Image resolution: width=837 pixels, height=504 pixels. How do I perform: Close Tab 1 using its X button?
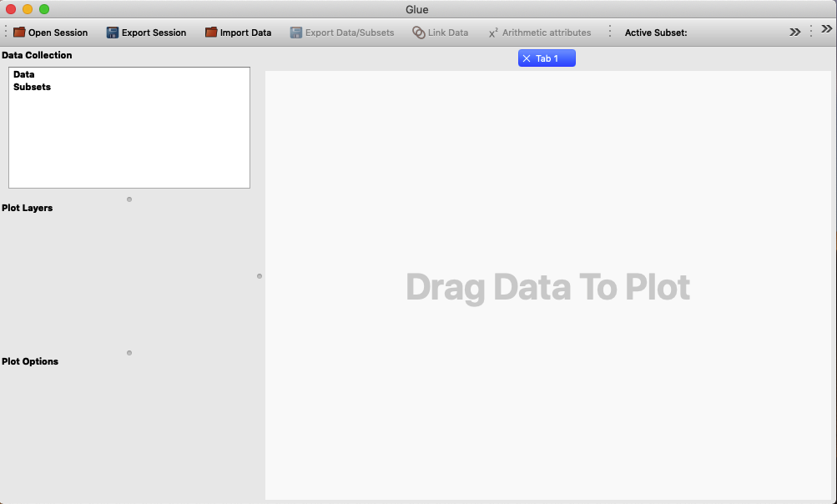[x=526, y=58]
